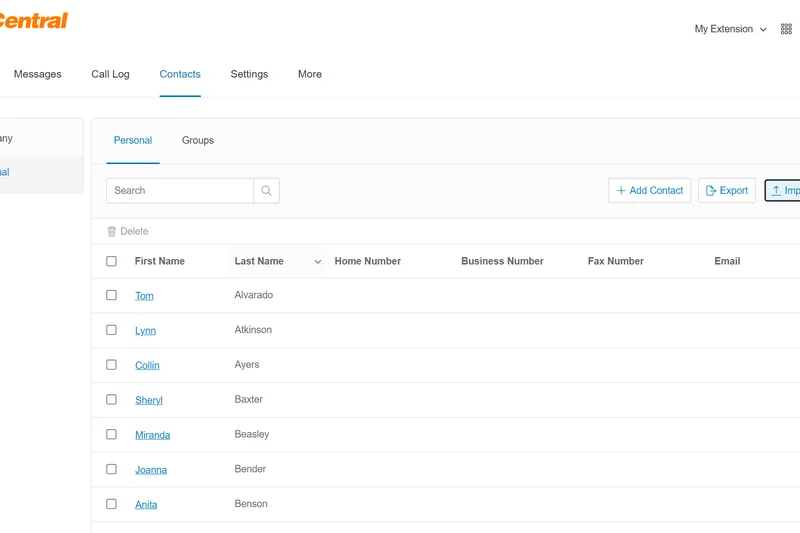The image size is (800, 533).
Task: Click into the contacts Search field
Action: point(180,191)
